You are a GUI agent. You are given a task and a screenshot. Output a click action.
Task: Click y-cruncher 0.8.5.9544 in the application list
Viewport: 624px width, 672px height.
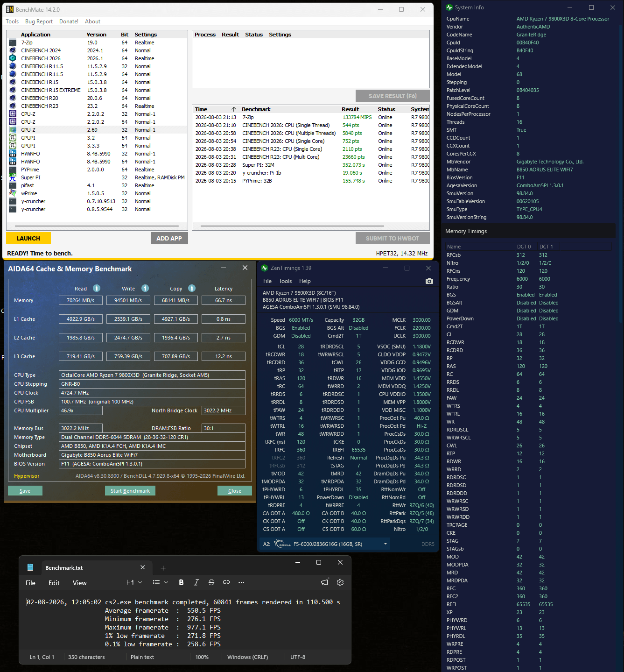point(98,209)
